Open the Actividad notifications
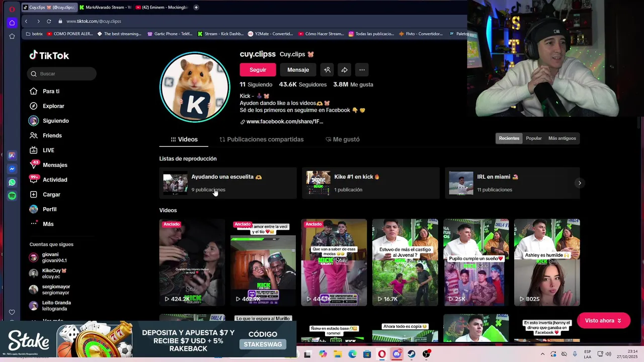Image resolution: width=644 pixels, height=362 pixels. point(55,179)
